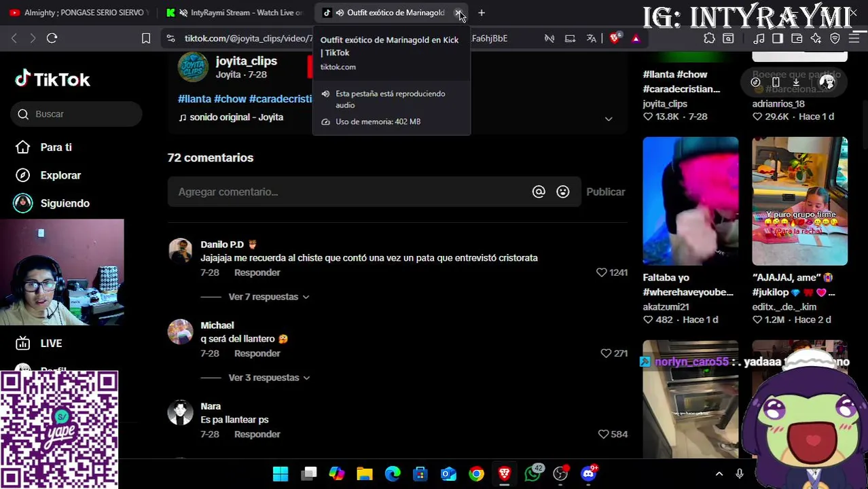Open the browser extensions puzzle icon

pos(709,39)
